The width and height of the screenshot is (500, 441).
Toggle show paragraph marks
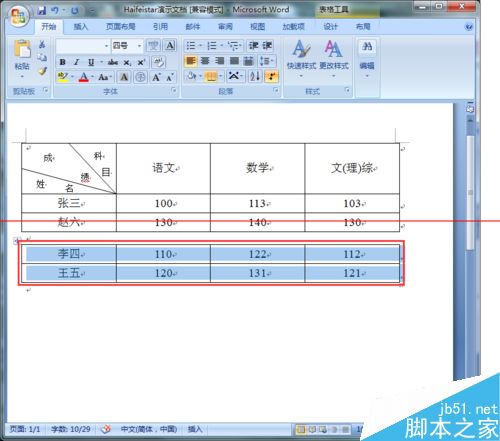pyautogui.click(x=271, y=77)
